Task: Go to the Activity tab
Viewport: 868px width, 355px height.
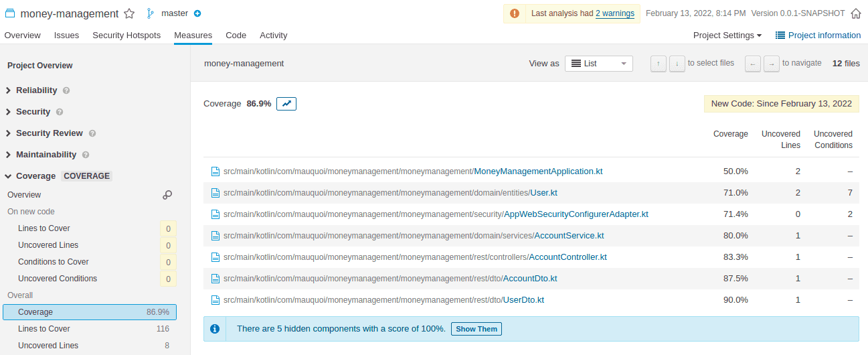Action: click(x=273, y=35)
